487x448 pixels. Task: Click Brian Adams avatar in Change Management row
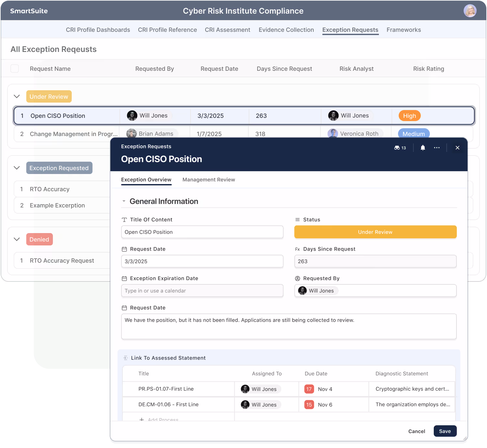point(131,134)
